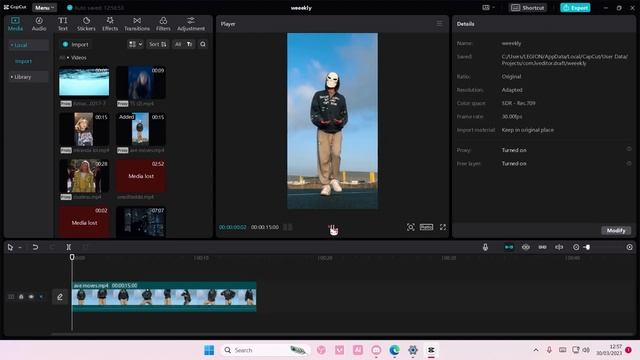The width and height of the screenshot is (640, 360).
Task: Click the cover edit pencil button
Action: click(60, 297)
